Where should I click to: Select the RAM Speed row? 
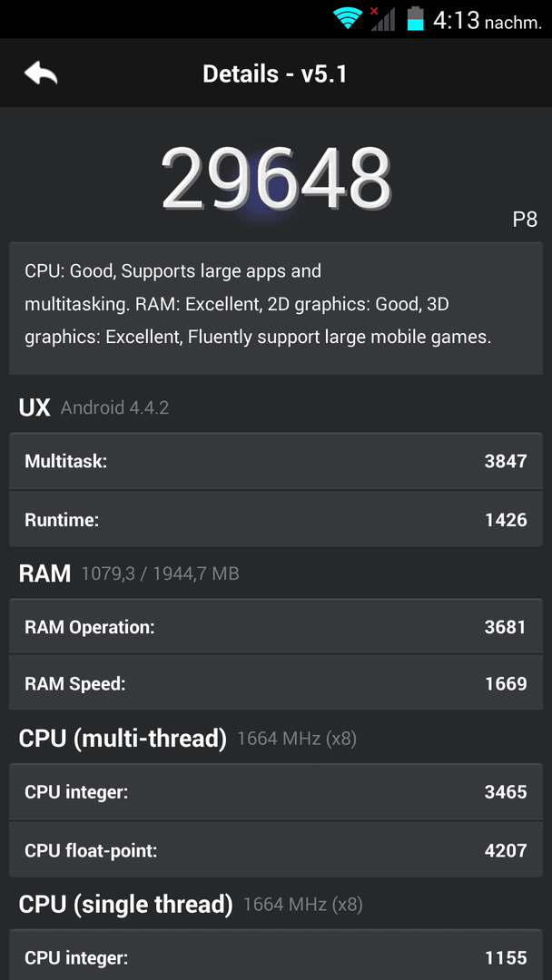tap(276, 683)
